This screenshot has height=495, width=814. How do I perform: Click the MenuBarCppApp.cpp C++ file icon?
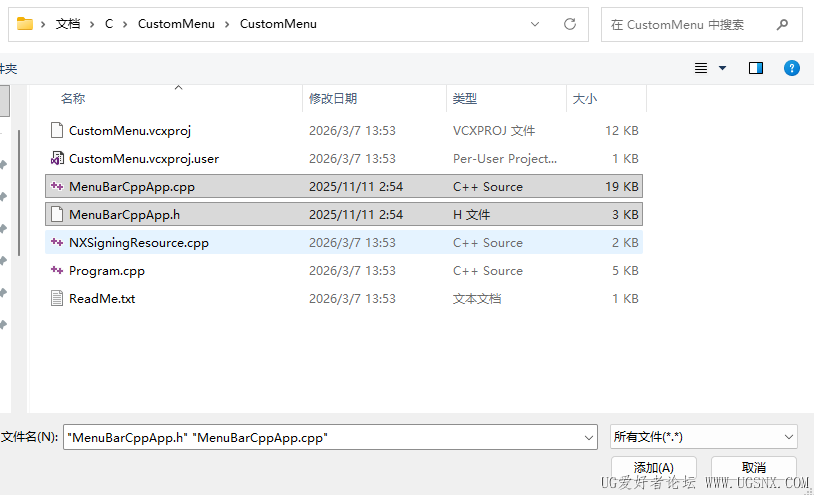coord(57,186)
